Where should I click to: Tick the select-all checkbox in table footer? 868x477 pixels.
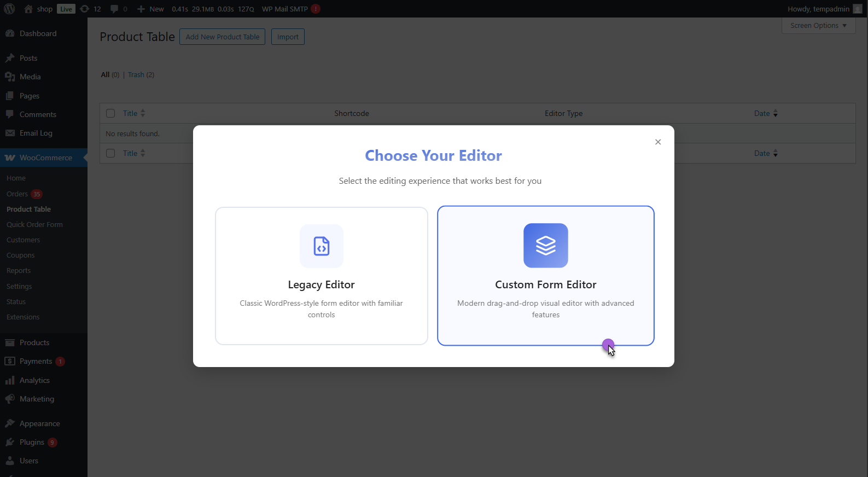(110, 153)
